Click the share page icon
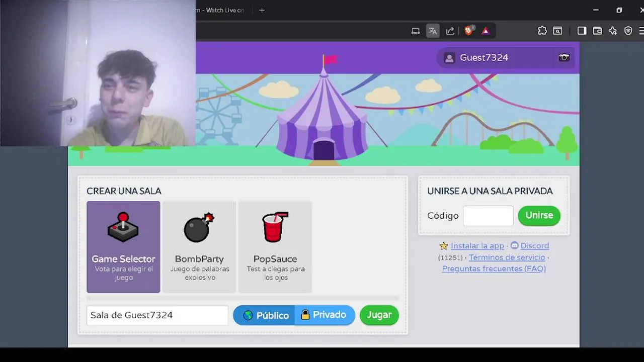 pyautogui.click(x=450, y=31)
